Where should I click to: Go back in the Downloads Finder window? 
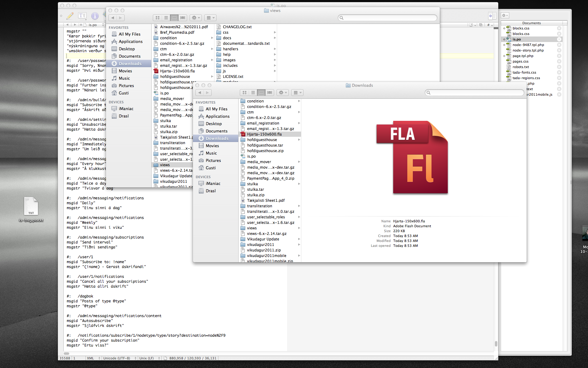coord(200,93)
